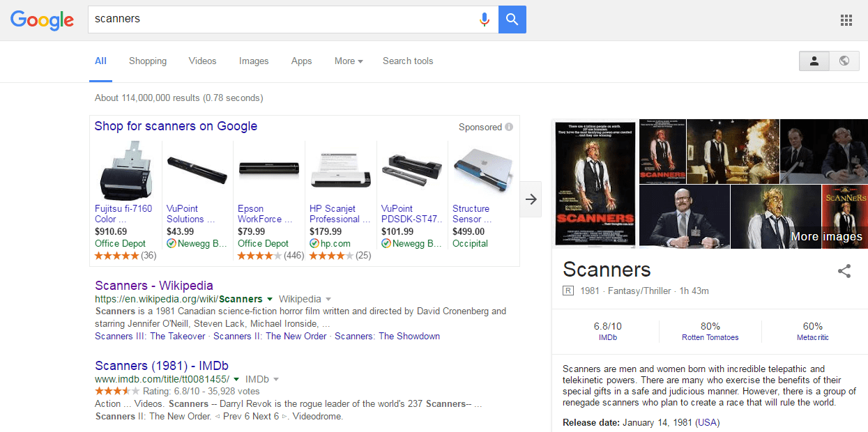Click the bald man with glasses thumbnail
This screenshot has width=868, height=432.
click(x=684, y=217)
